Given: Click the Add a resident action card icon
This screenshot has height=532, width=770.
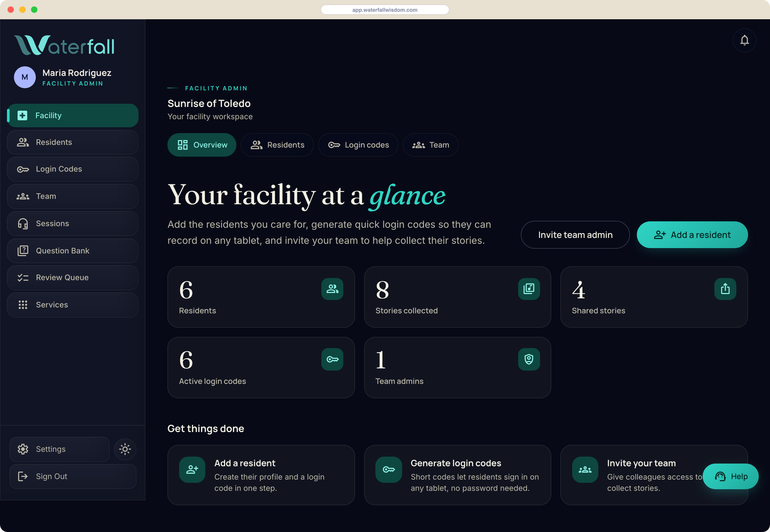Looking at the screenshot, I should click(192, 470).
